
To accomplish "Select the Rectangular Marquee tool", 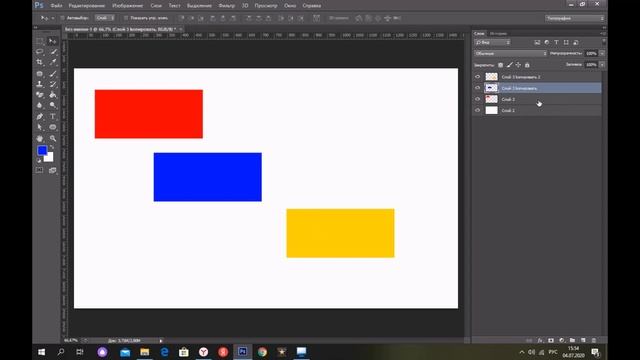I will click(x=40, y=41).
